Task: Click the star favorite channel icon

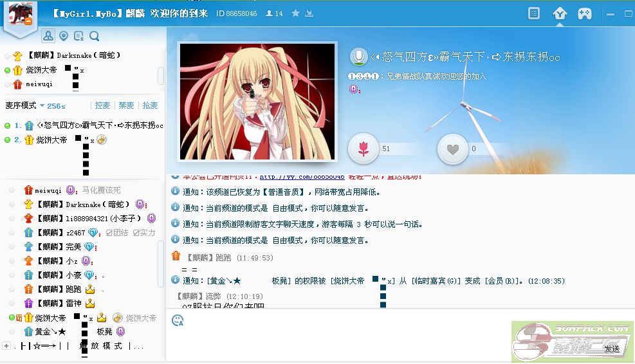Action: coord(295,14)
